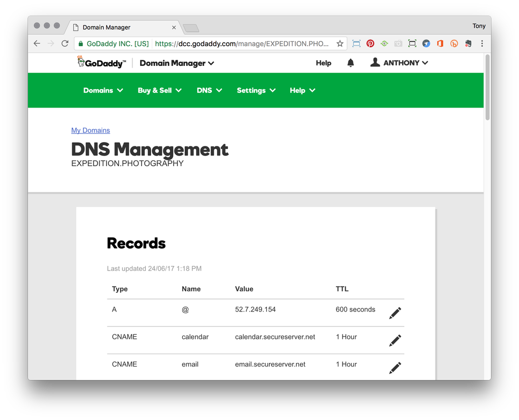
Task: Click the GoDaddy logo
Action: click(x=102, y=62)
